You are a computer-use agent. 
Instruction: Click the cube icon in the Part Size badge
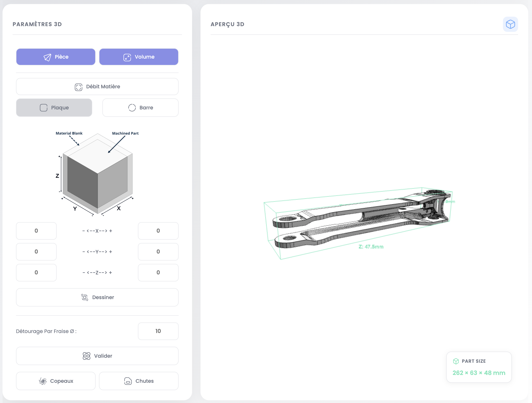pyautogui.click(x=456, y=361)
